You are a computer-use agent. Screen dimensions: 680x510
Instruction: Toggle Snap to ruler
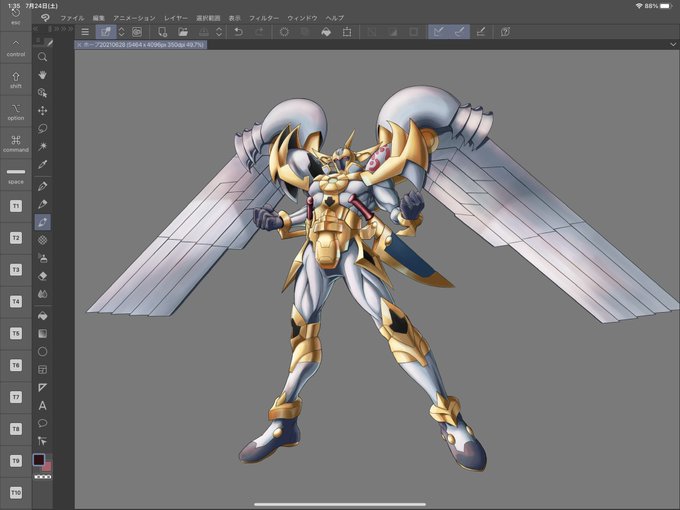click(439, 32)
